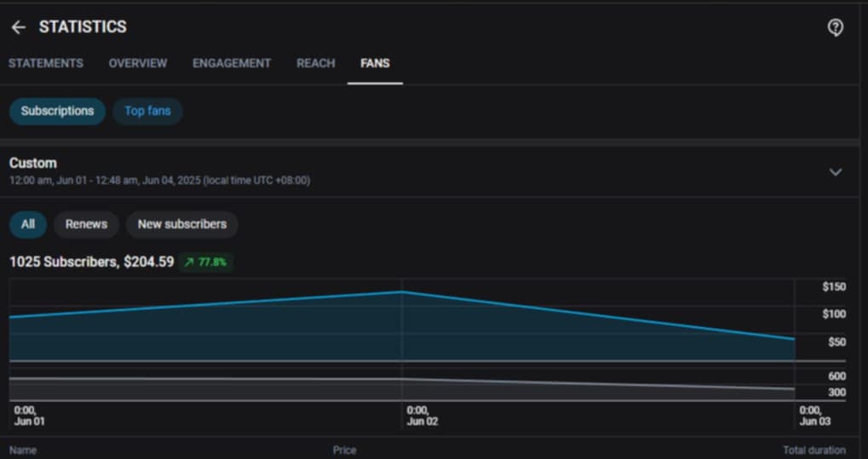The width and height of the screenshot is (868, 459).
Task: Open the Overview tab
Action: [138, 63]
